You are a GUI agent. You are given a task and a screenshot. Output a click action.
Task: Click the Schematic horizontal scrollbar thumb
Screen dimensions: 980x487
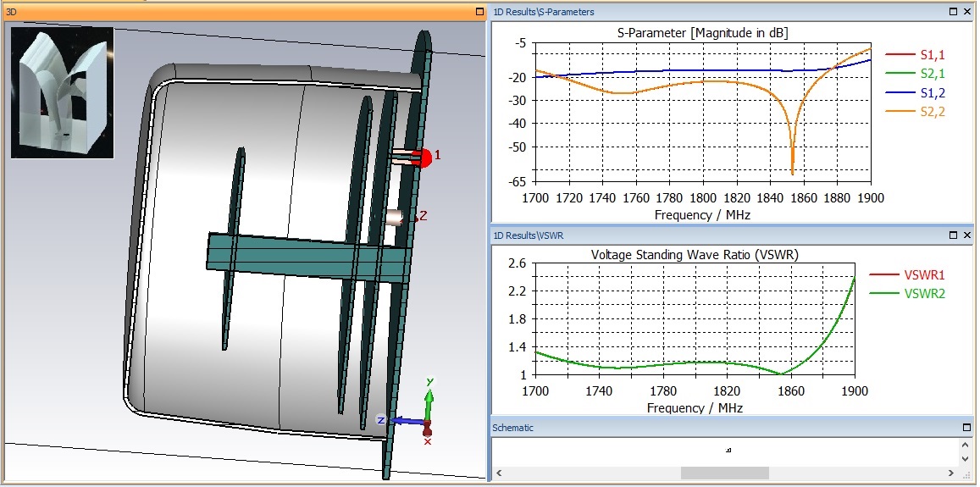(724, 473)
